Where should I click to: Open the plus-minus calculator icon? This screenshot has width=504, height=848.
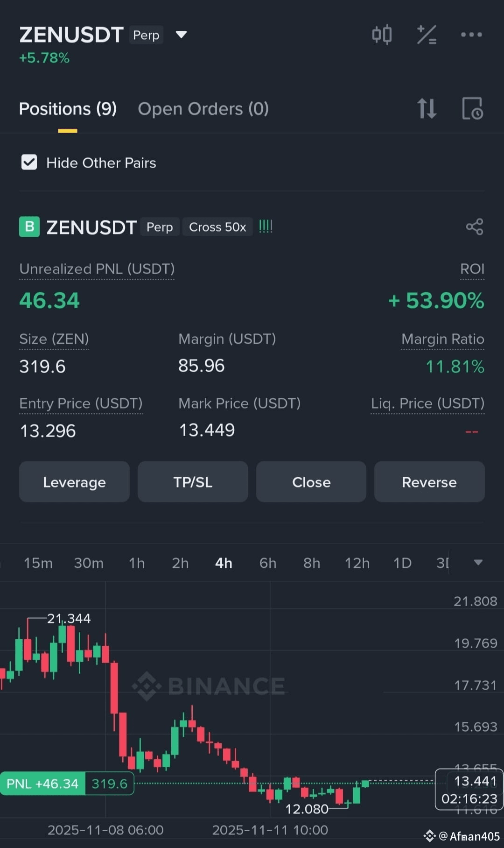point(427,35)
